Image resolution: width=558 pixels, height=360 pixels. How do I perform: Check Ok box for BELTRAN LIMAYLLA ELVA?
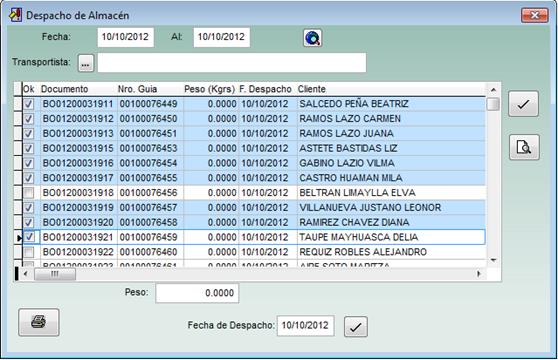[29, 193]
